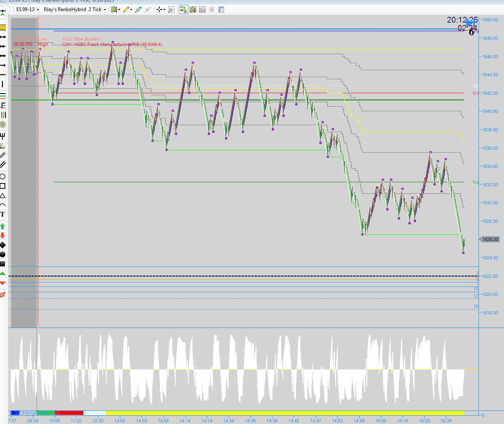Open the ES 09-13 instrument dropdown
The height and width of the screenshot is (424, 504).
pos(27,9)
